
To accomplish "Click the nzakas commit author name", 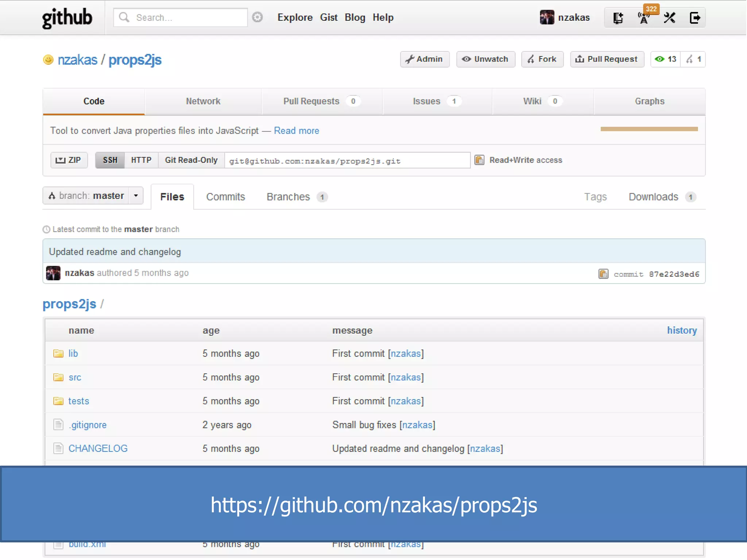I will 80,273.
